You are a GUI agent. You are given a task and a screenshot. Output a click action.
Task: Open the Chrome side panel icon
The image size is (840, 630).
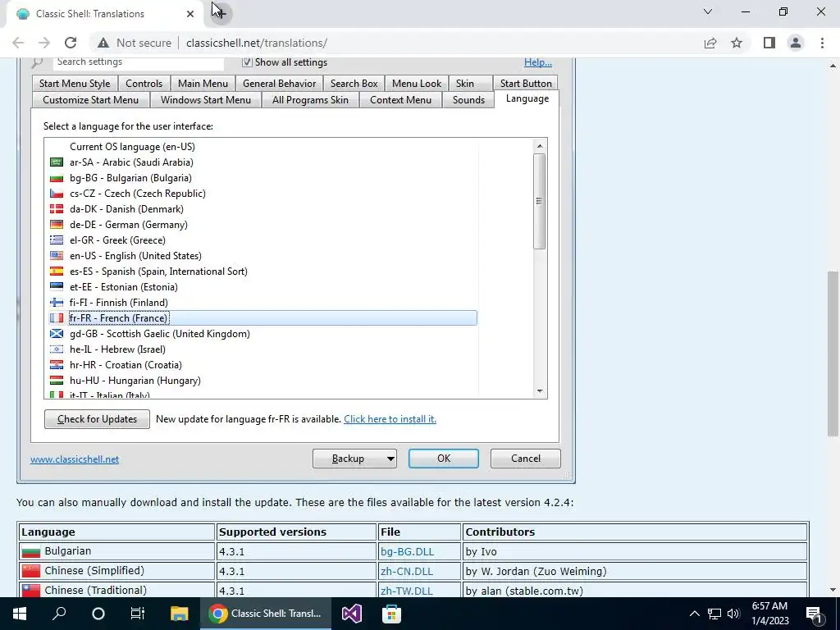[x=769, y=43]
